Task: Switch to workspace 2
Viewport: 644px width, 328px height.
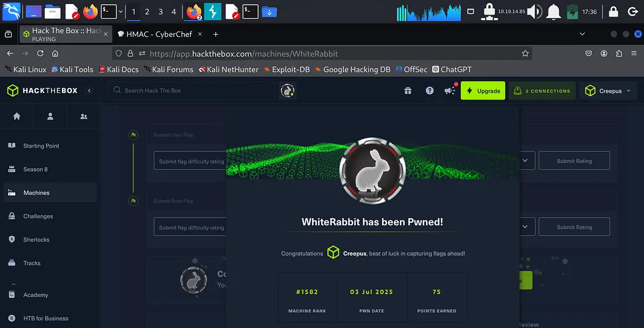Action: tap(147, 12)
